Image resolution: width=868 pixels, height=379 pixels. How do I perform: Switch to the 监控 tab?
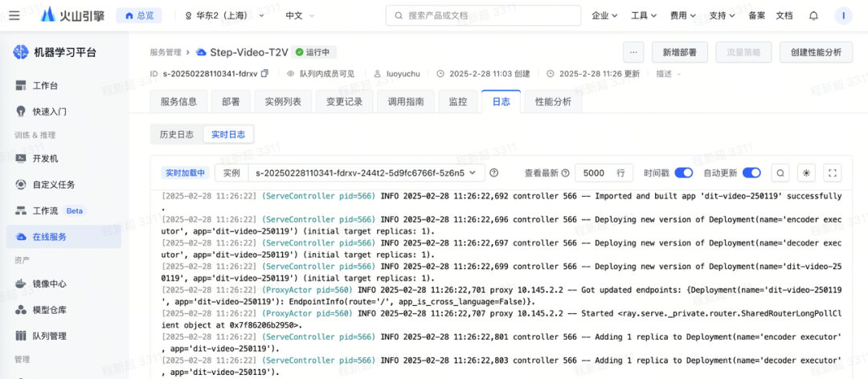click(458, 102)
